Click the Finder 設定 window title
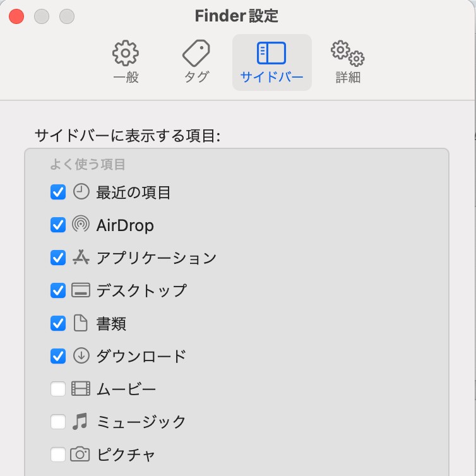 (x=237, y=16)
